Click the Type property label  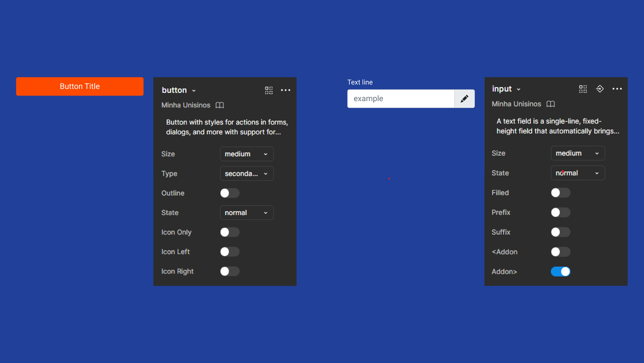[x=169, y=174]
